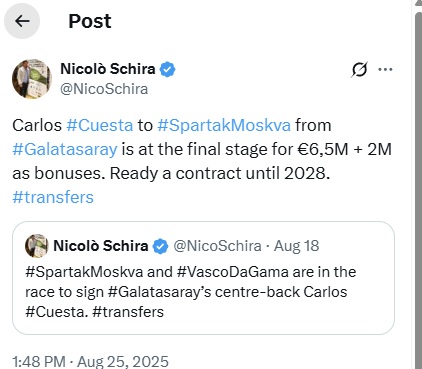The image size is (422, 369).
Task: Open the #Cuesta hashtag link
Action: click(x=100, y=126)
